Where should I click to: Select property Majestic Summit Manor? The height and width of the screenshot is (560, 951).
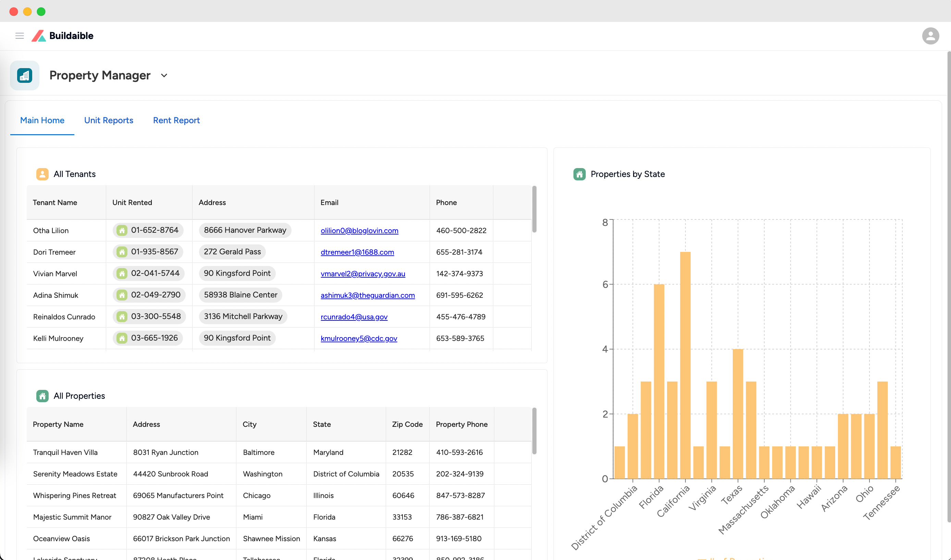[x=72, y=517]
